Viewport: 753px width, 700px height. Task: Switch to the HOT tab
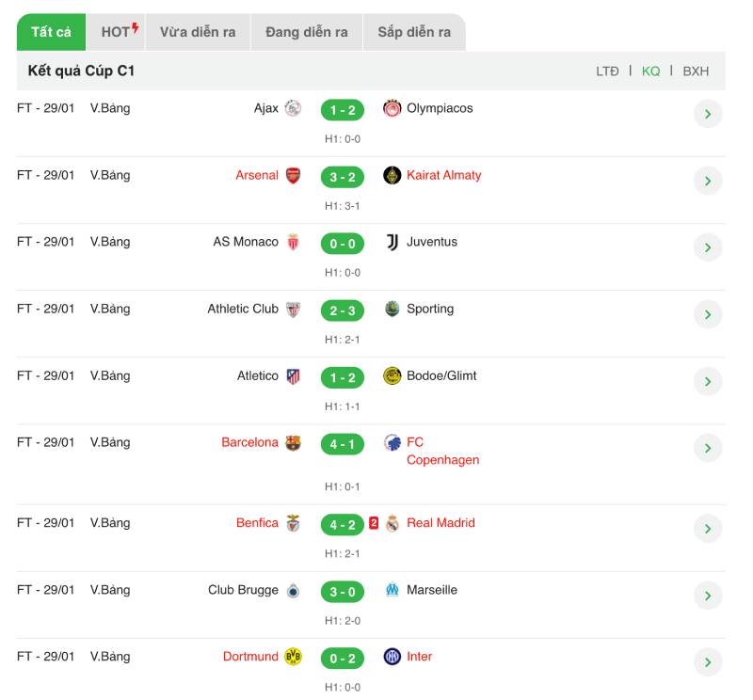[x=116, y=32]
